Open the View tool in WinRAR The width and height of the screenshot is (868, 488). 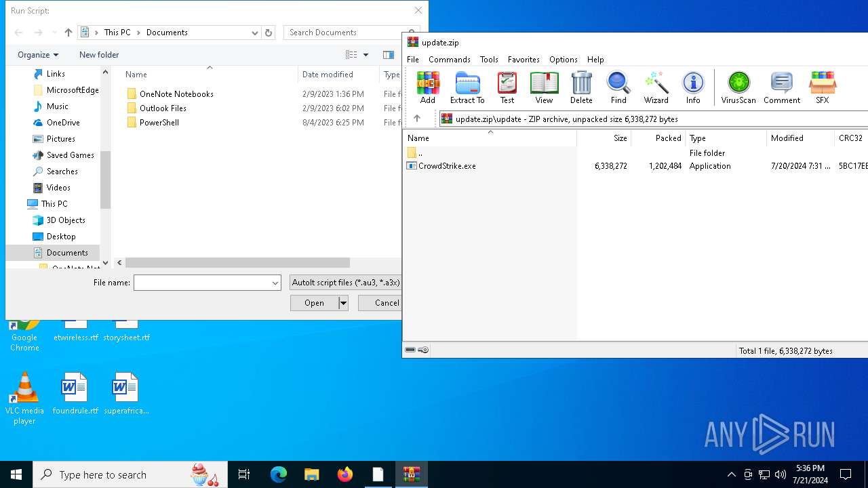point(544,88)
